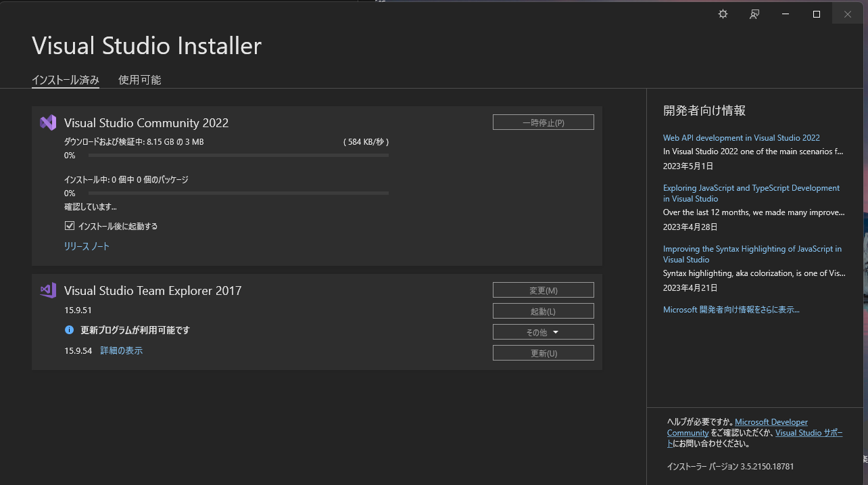Uncheck インストール後に起動する checkbox
Screen dimensions: 868x485
pyautogui.click(x=70, y=225)
